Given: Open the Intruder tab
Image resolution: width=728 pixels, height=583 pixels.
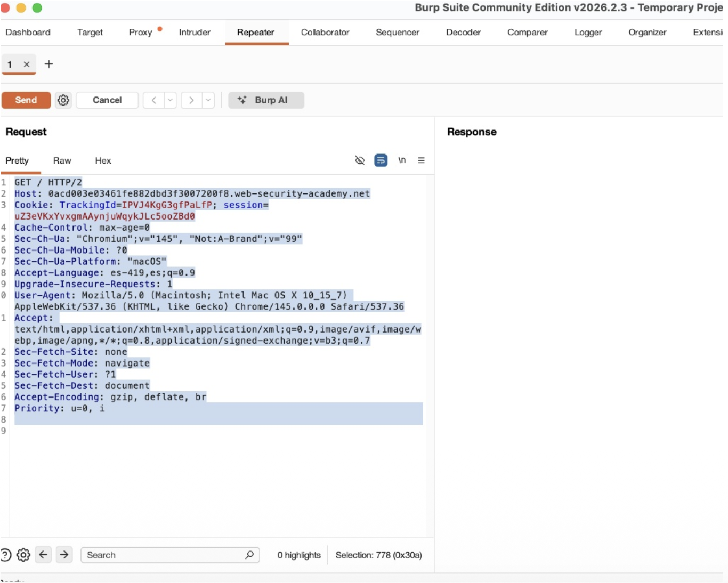Looking at the screenshot, I should coord(195,33).
